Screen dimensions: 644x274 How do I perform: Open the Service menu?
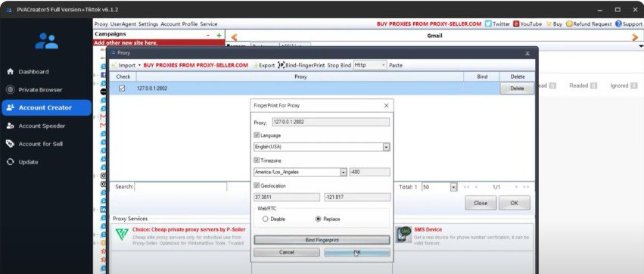(x=209, y=23)
